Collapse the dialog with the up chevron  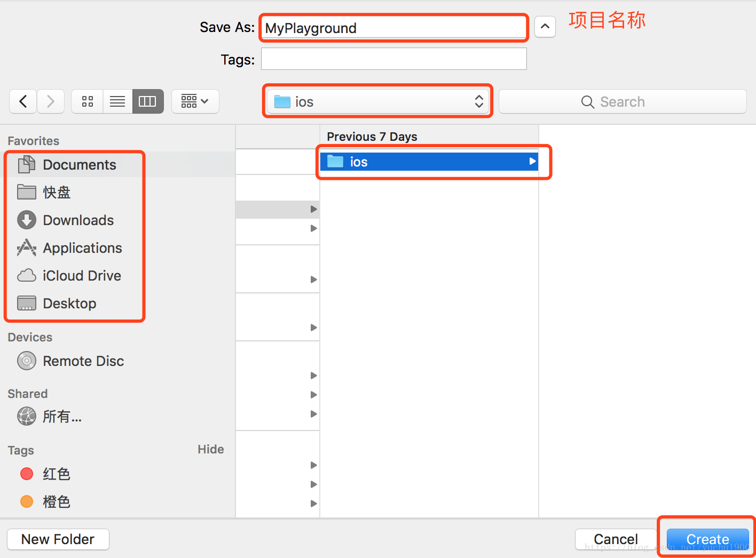coord(545,26)
